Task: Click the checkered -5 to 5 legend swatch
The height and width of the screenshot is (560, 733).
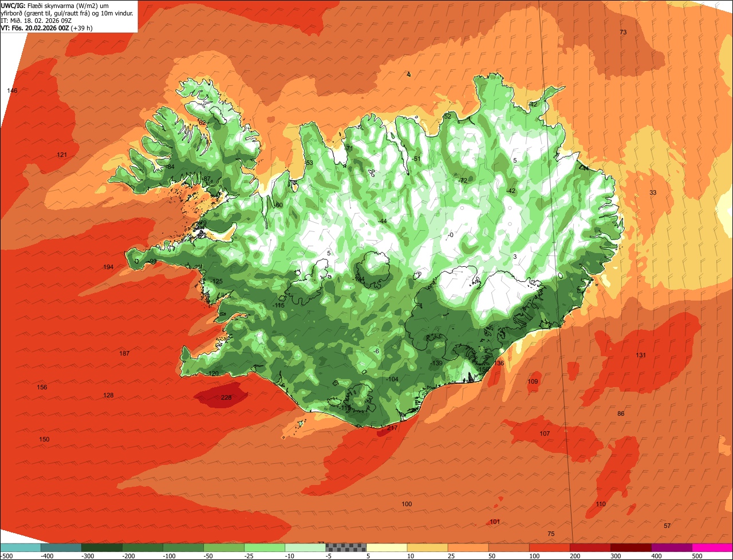Action: (x=346, y=547)
